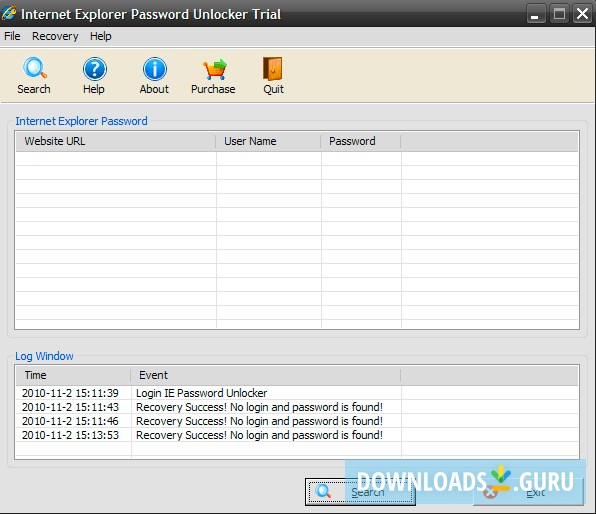Viewport: 596px width, 514px height.
Task: Click the timestamp 2010-11-2 15:11:39
Action: click(70, 393)
